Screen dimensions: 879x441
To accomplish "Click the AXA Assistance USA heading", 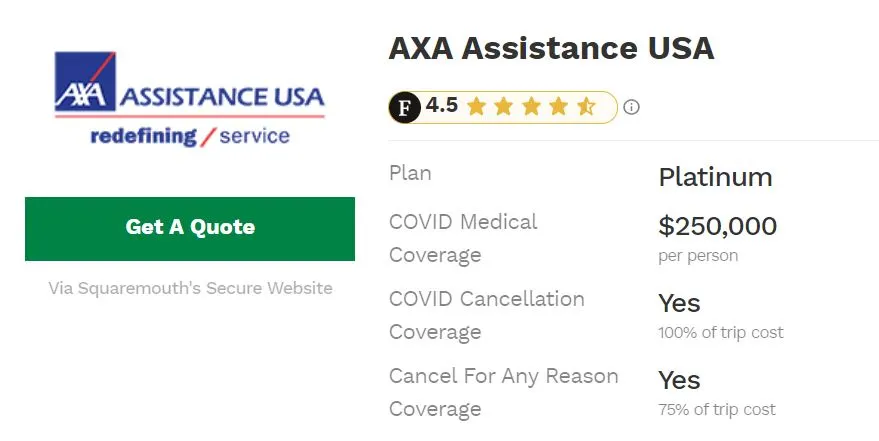I will 551,48.
